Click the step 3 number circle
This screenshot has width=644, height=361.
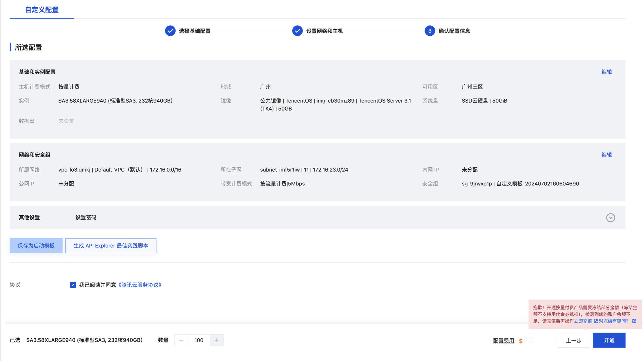pos(430,31)
